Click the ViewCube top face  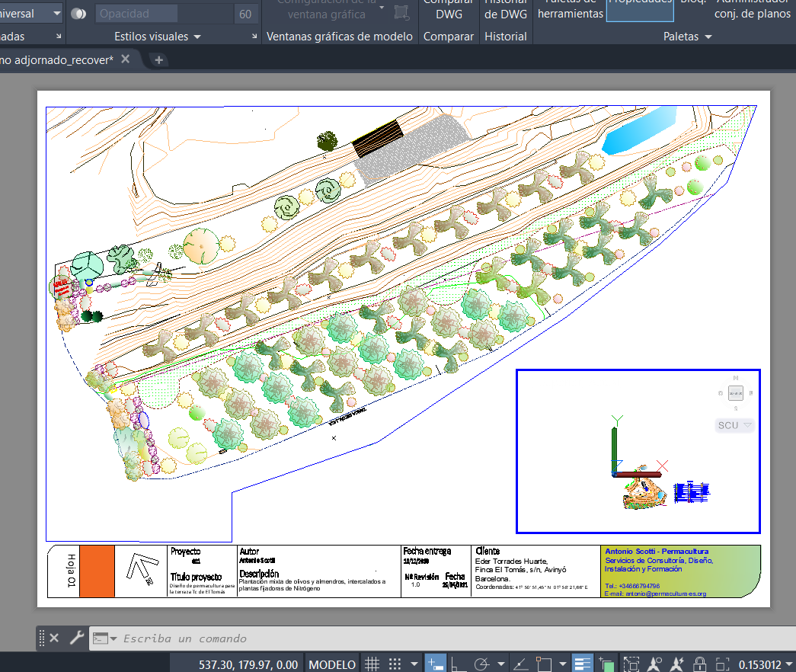735,393
